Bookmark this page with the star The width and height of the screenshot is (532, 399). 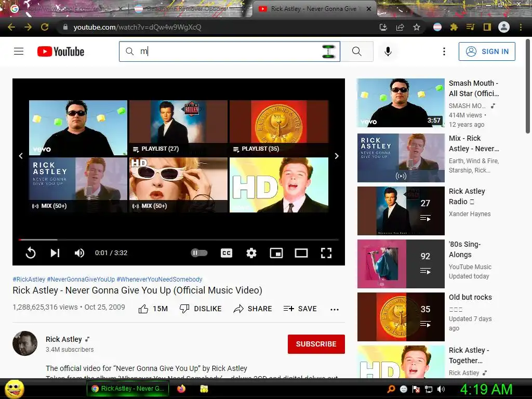[417, 27]
